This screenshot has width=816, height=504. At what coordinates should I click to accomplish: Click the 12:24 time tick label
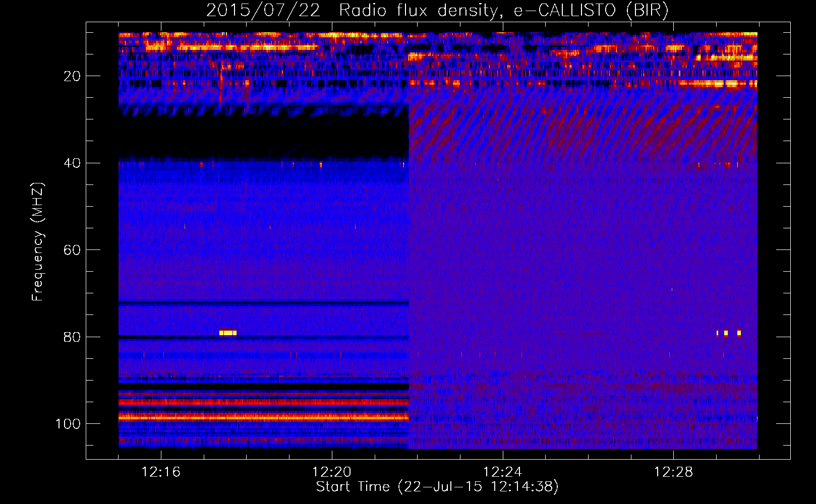(502, 472)
